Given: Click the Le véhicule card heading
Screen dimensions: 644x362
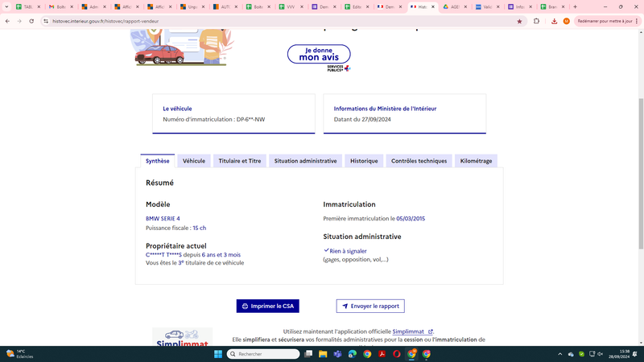Looking at the screenshot, I should pyautogui.click(x=177, y=109).
